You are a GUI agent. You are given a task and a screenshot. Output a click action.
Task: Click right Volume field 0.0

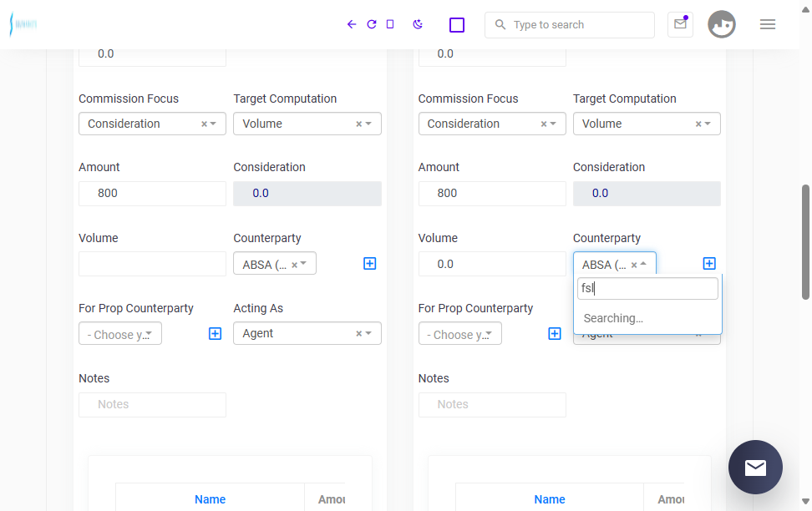[492, 264]
